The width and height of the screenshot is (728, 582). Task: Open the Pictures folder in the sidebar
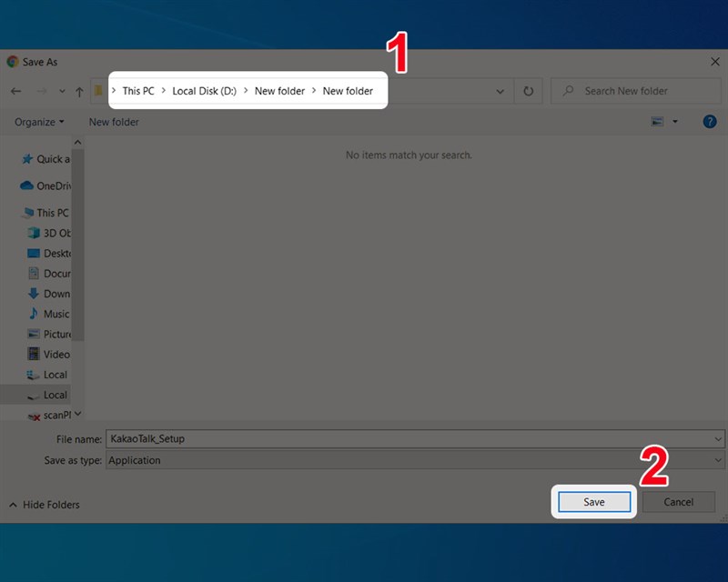51,334
